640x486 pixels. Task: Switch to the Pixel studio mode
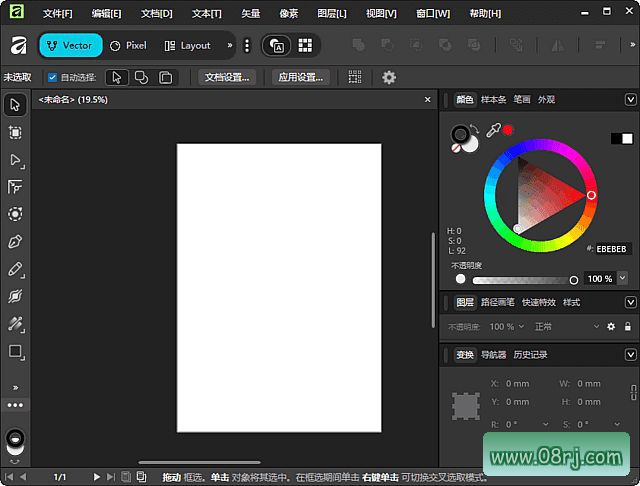click(128, 45)
